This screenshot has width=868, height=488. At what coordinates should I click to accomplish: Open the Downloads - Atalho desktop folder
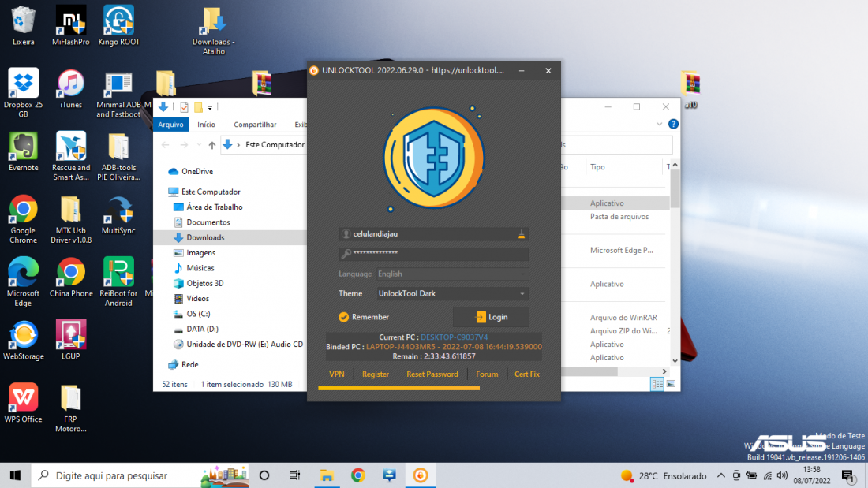[214, 31]
